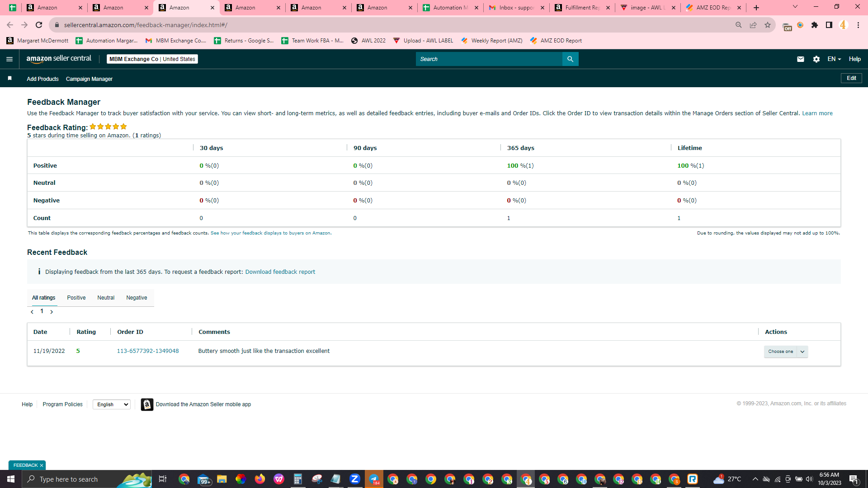Viewport: 868px width, 488px height.
Task: Click the Amazon Seller mobile app icon
Action: (147, 404)
